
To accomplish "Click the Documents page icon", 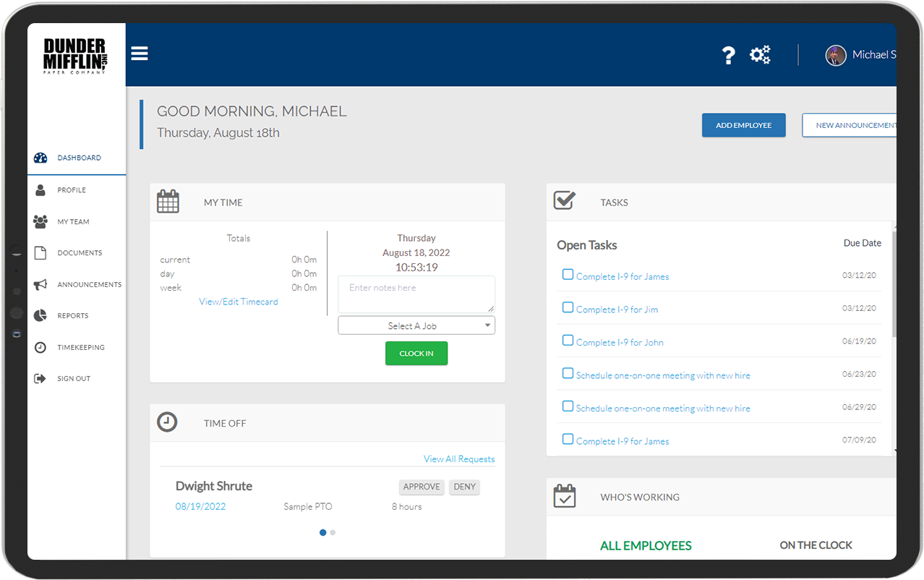I will tap(40, 252).
